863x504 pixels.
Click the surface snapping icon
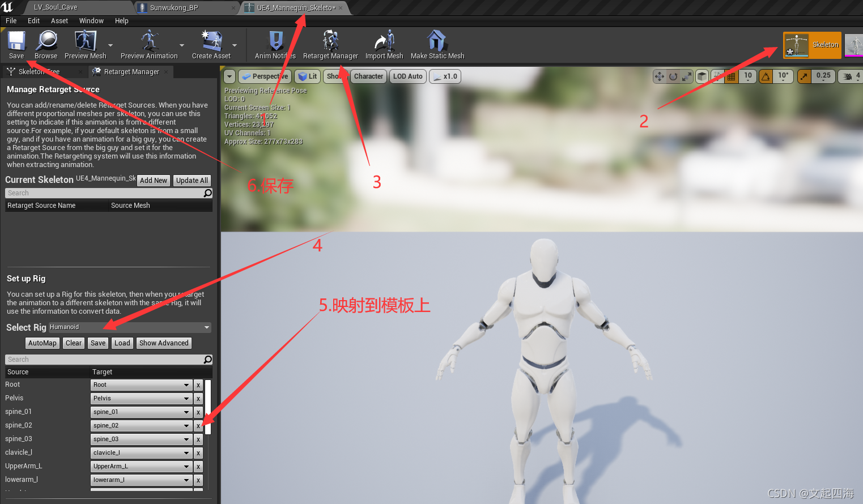click(717, 76)
